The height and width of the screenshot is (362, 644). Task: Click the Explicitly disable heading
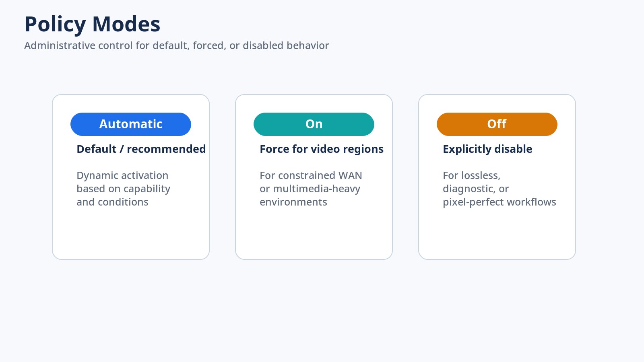coord(487,149)
